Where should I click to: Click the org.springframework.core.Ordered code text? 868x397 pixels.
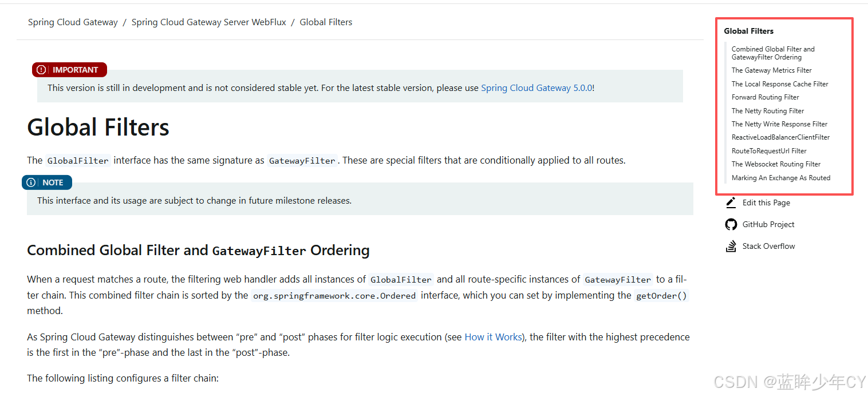[x=334, y=296]
